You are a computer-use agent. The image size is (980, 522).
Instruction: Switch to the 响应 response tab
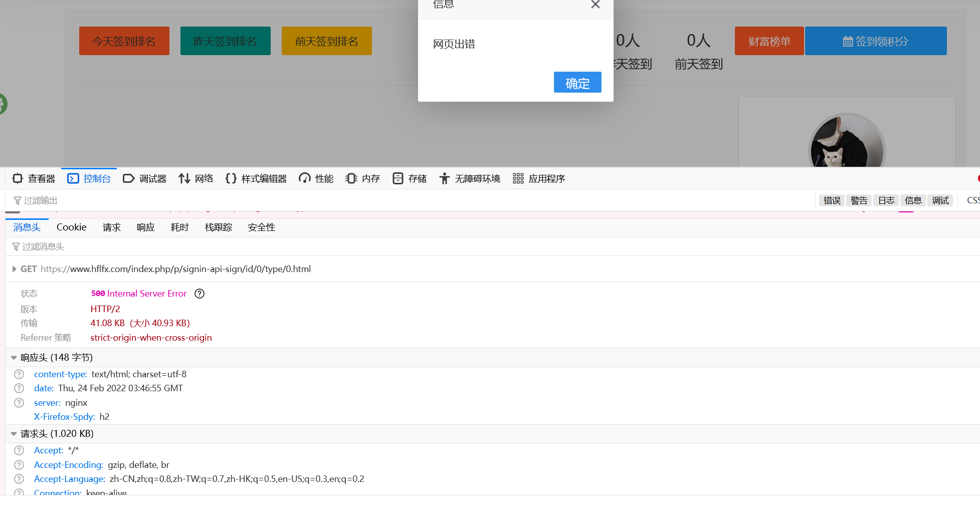click(145, 227)
